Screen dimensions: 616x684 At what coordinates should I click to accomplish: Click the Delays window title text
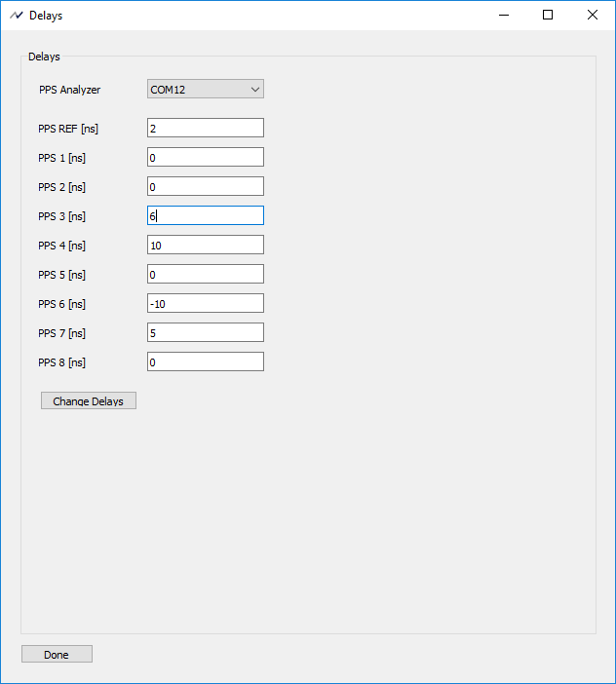[x=46, y=16]
